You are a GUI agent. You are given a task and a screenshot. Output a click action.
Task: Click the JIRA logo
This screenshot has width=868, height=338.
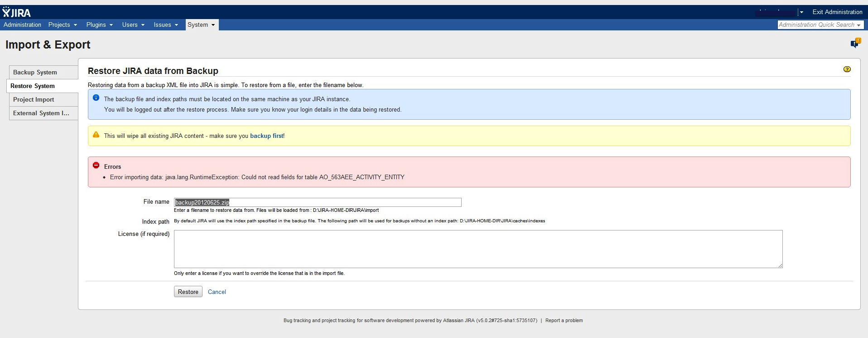[17, 12]
